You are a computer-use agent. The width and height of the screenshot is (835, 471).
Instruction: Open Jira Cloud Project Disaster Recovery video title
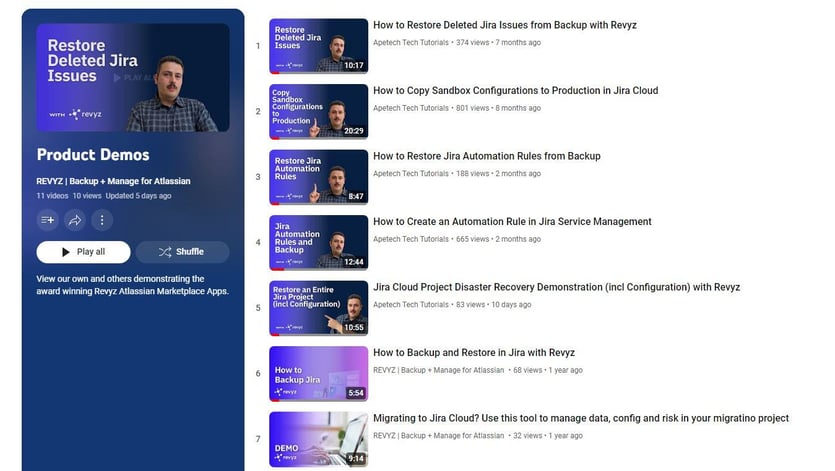point(556,287)
